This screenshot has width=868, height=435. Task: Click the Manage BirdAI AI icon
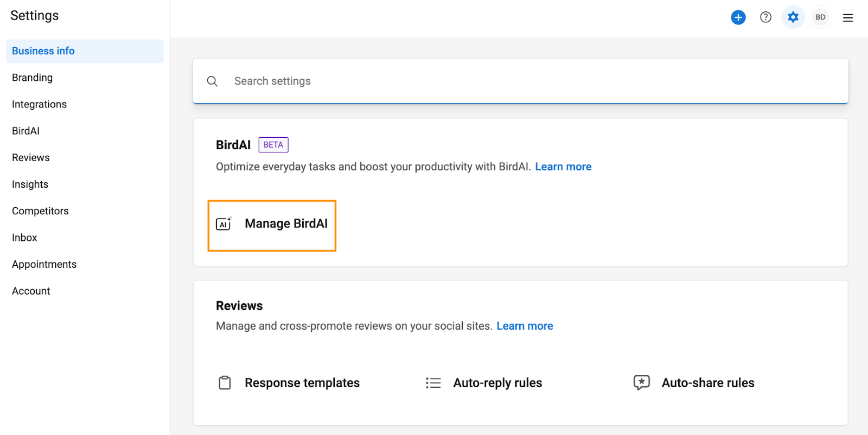click(224, 223)
